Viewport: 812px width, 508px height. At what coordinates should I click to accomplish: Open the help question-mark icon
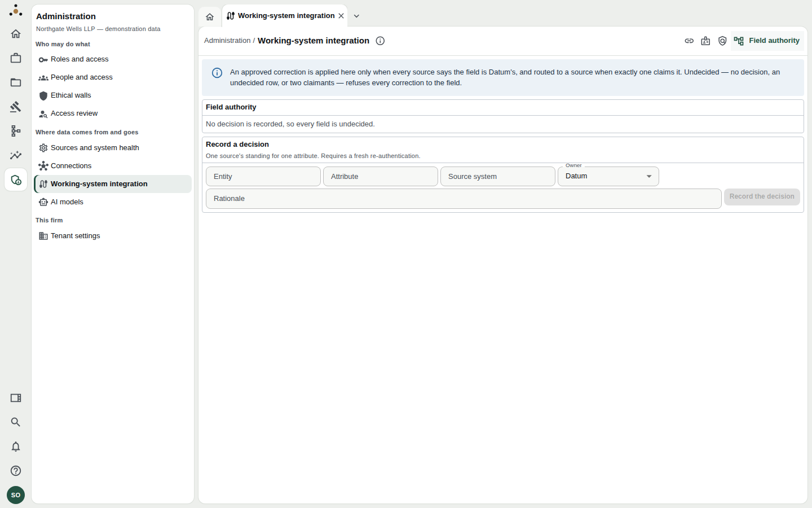(x=16, y=471)
